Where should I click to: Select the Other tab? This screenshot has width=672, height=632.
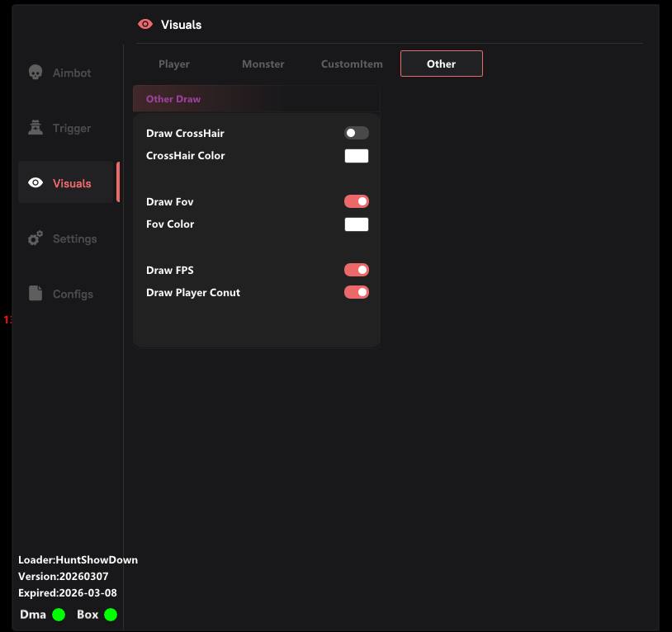pyautogui.click(x=442, y=64)
